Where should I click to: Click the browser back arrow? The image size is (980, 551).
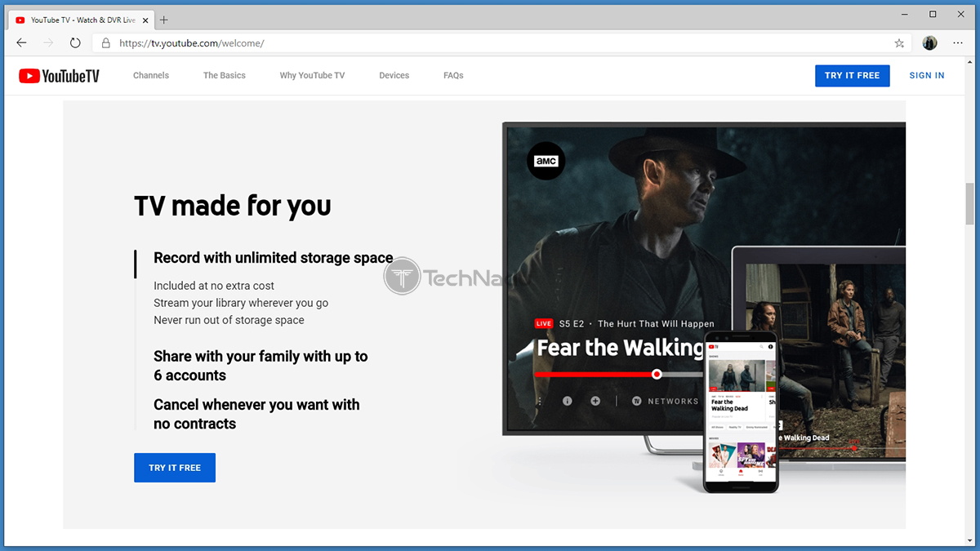coord(22,43)
